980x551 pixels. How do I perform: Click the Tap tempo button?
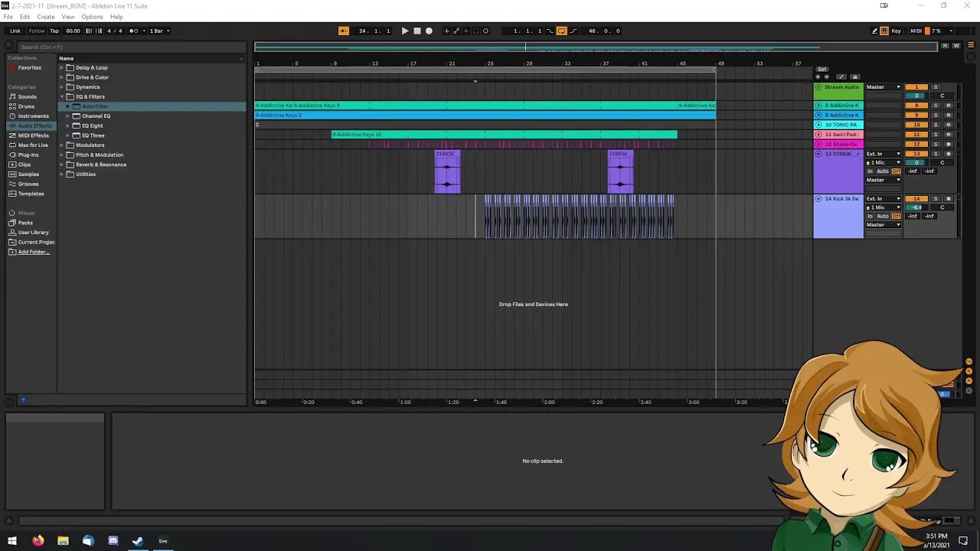coord(54,31)
